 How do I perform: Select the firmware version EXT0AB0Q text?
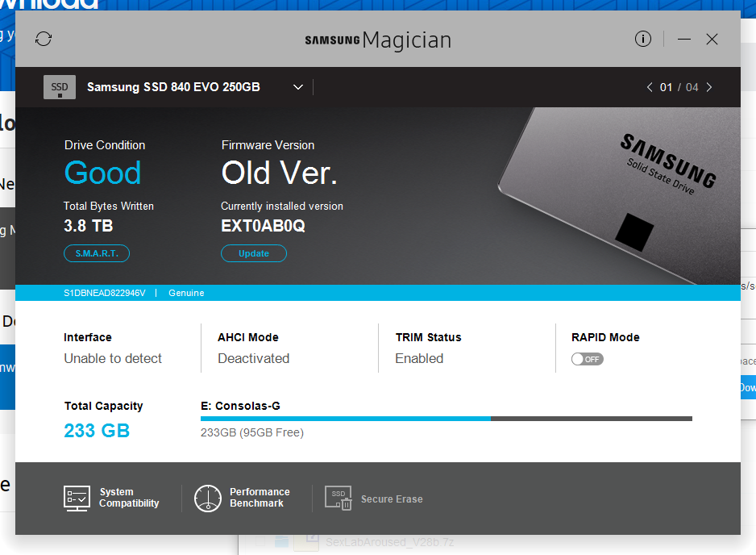(263, 226)
